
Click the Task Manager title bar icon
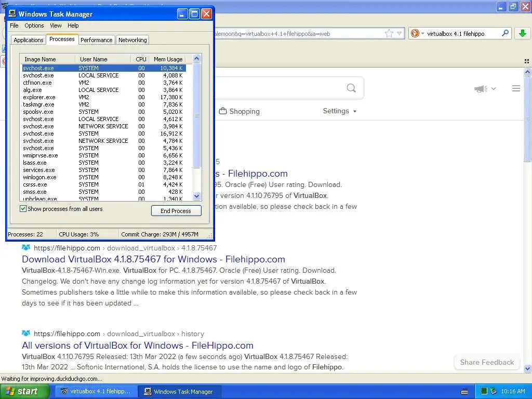(x=12, y=14)
